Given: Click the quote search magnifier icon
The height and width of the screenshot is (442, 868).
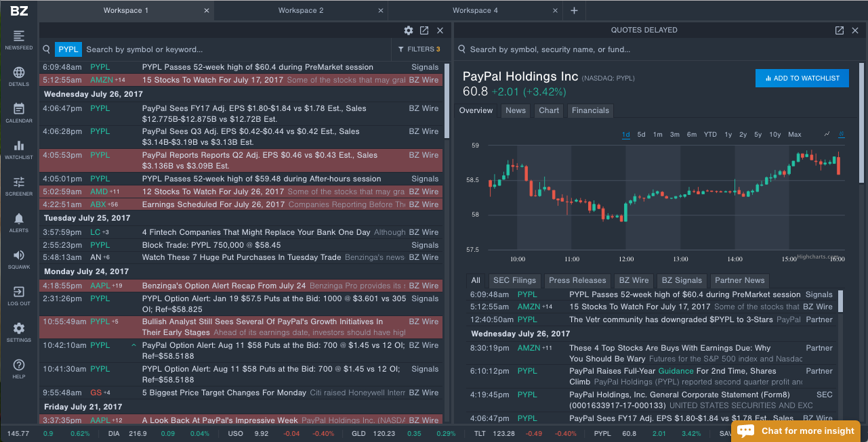Looking at the screenshot, I should point(462,49).
